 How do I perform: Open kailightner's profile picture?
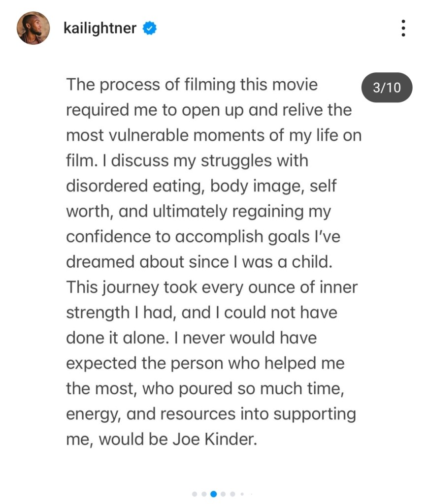coord(33,28)
